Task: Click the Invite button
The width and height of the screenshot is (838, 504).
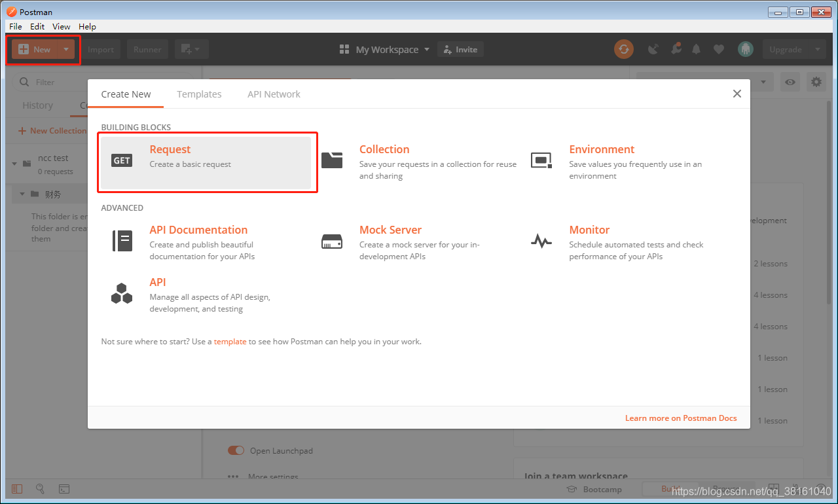Action: (460, 49)
